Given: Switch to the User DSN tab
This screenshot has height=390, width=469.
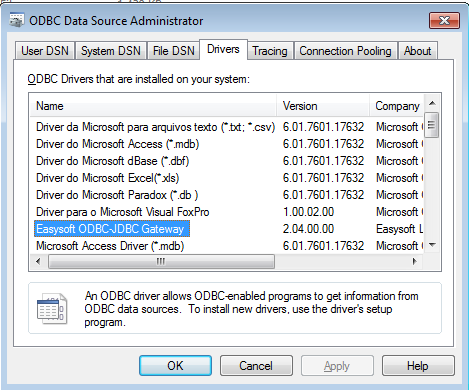Looking at the screenshot, I should point(45,51).
